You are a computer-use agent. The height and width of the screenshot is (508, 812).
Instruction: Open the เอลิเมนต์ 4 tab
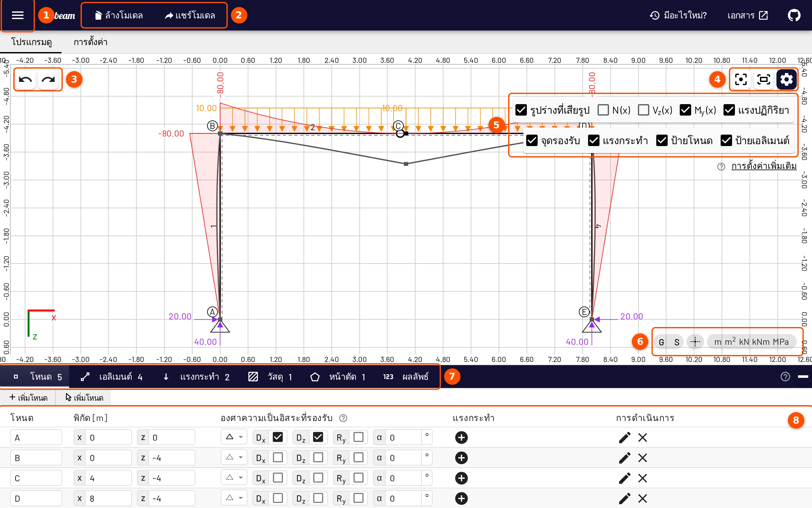pos(112,377)
